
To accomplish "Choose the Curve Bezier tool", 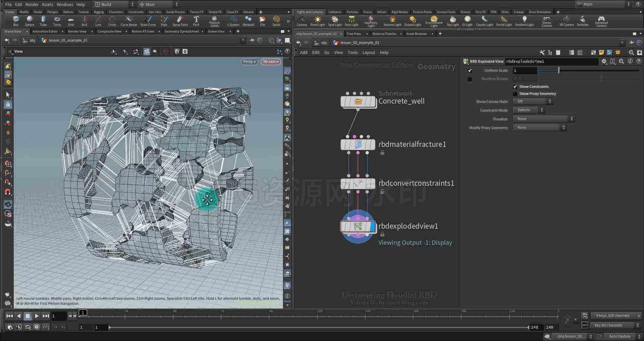I will tap(129, 21).
